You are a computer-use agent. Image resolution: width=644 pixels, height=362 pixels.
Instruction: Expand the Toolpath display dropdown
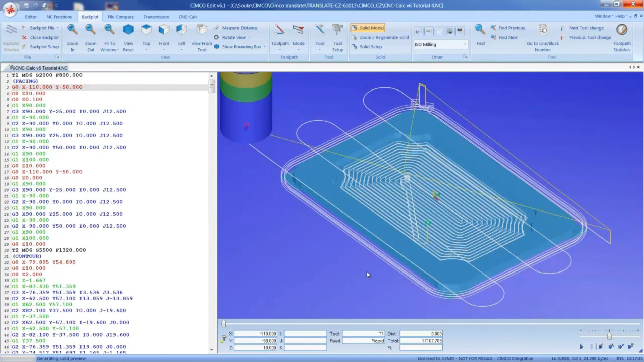coord(280,50)
